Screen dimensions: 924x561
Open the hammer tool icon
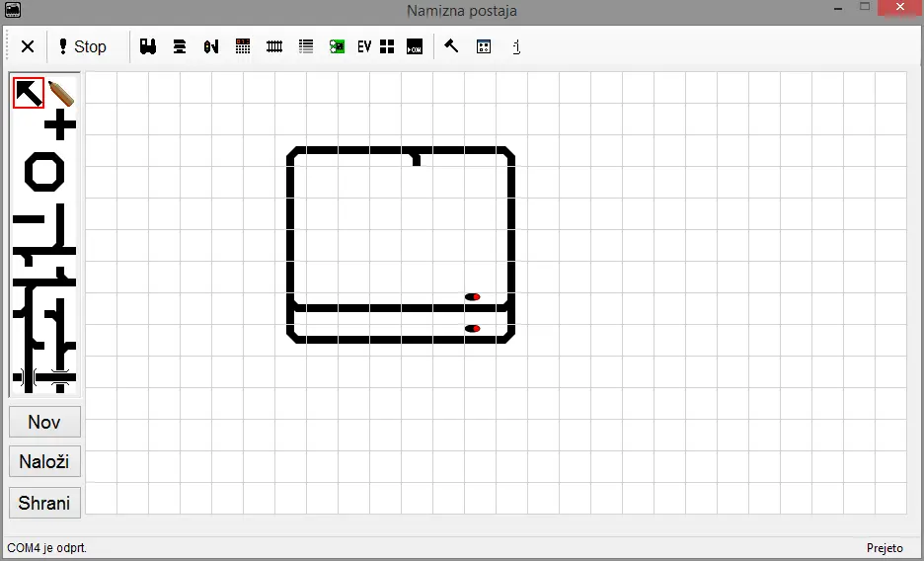[451, 46]
